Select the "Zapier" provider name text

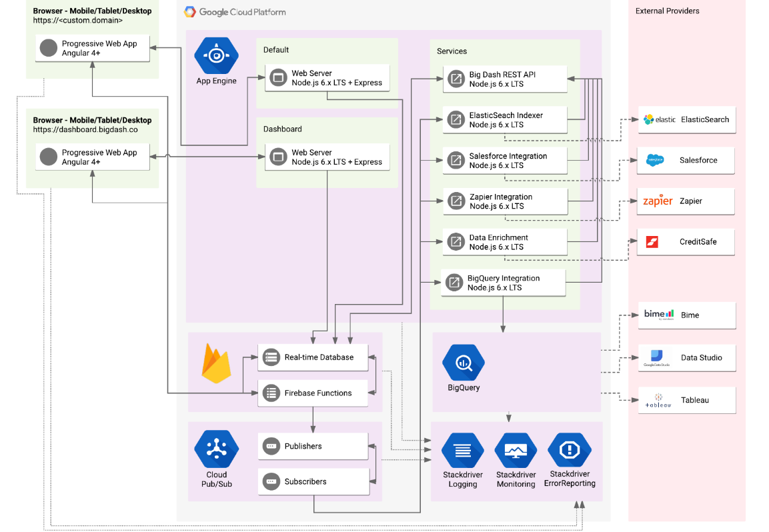click(x=690, y=201)
